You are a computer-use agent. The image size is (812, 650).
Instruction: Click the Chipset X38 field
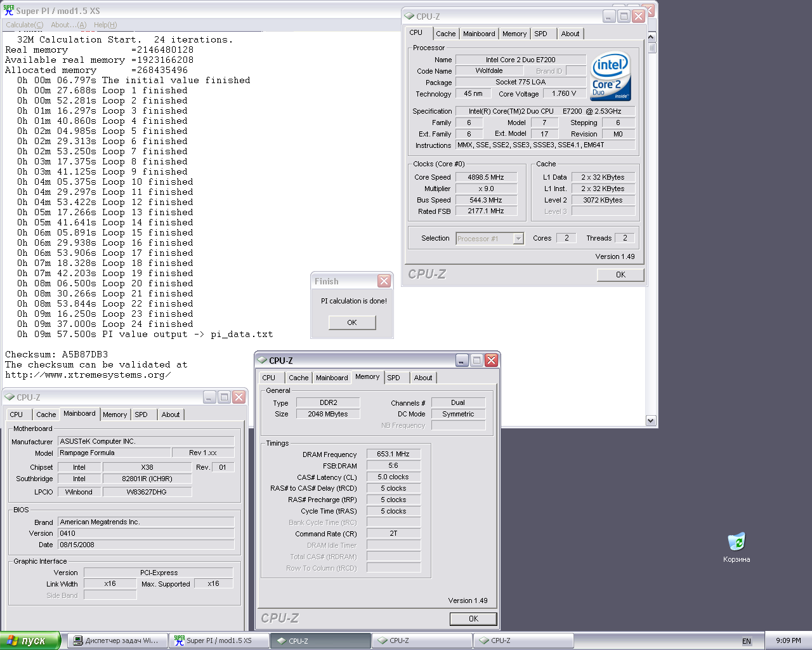click(147, 467)
